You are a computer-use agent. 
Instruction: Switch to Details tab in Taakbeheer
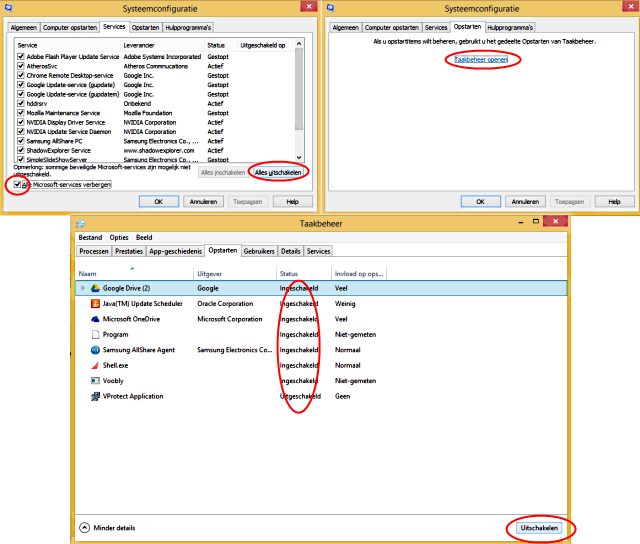point(291,251)
